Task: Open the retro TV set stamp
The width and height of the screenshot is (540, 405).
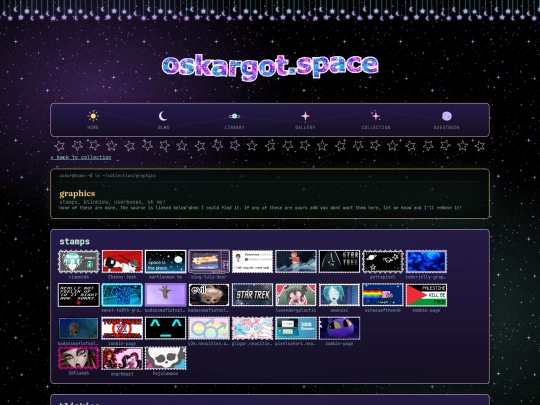Action: tap(209, 262)
